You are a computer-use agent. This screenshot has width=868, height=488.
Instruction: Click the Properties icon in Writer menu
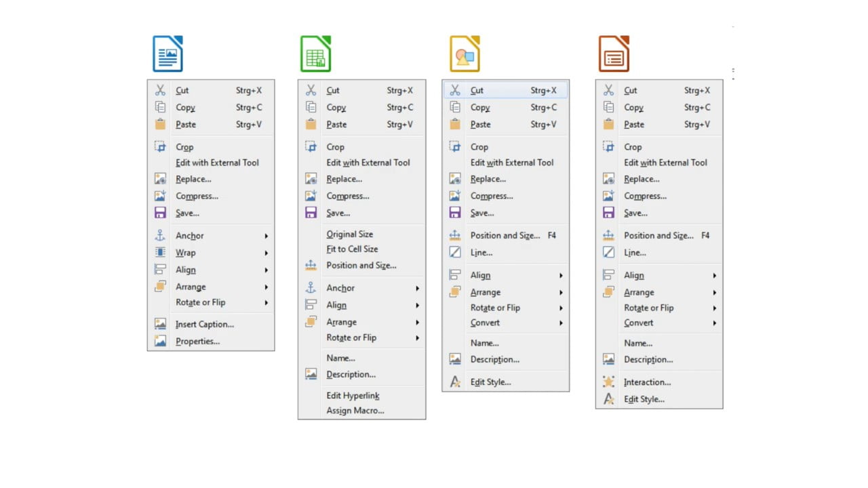point(160,342)
